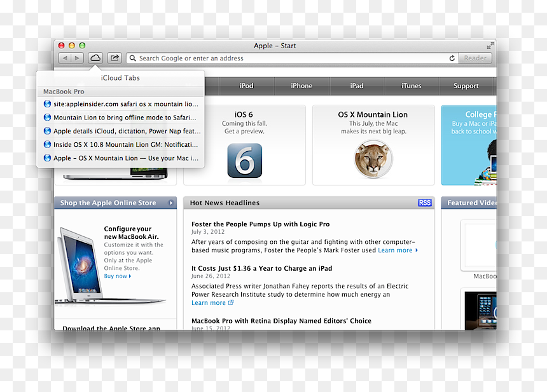This screenshot has width=547, height=392.
Task: Click Buy now link for MacBook Air
Action: [118, 276]
